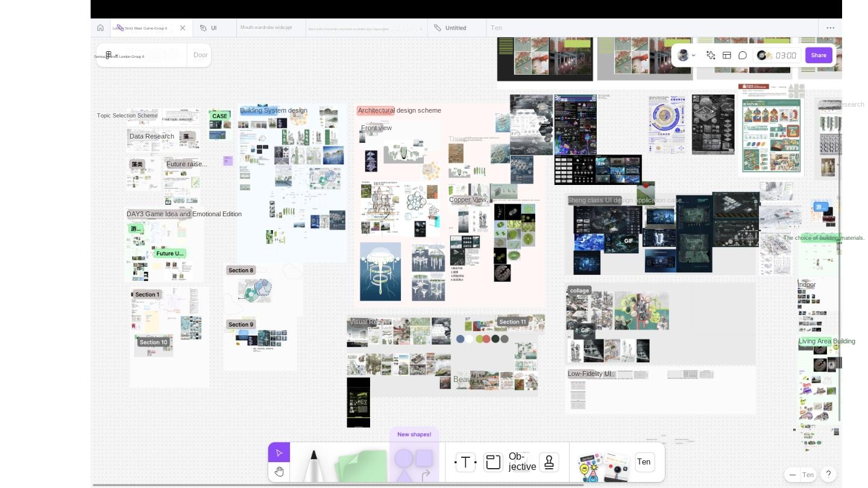
Task: Click the dark green palette dot
Action: point(495,339)
